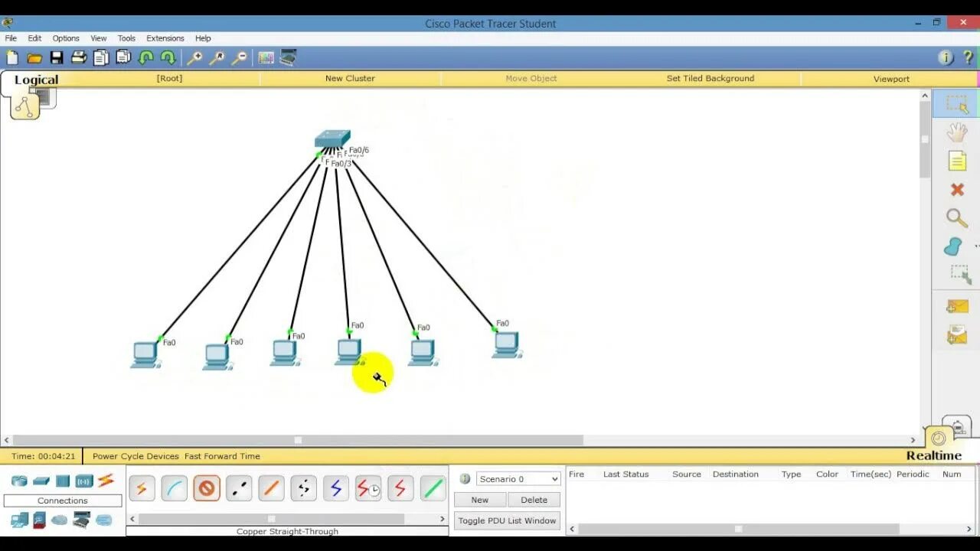Open the File menu
The width and height of the screenshot is (980, 551).
[x=11, y=38]
